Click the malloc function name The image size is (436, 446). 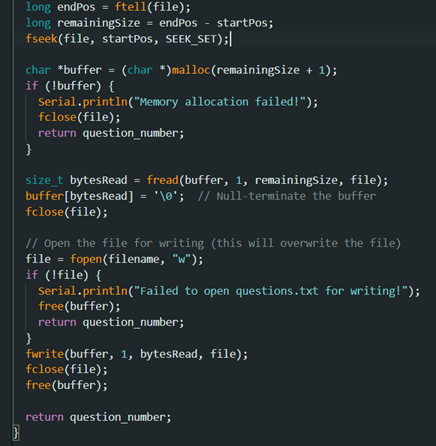pos(191,70)
